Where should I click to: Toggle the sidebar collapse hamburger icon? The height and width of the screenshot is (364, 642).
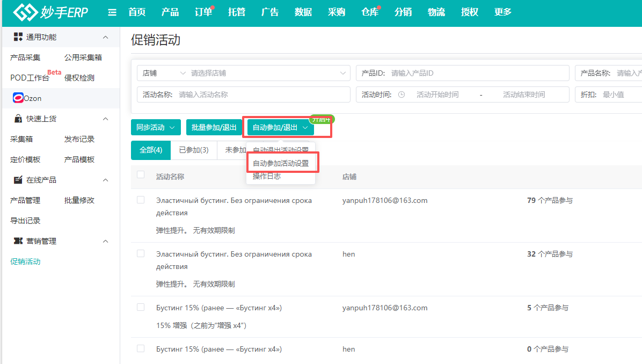pos(112,12)
